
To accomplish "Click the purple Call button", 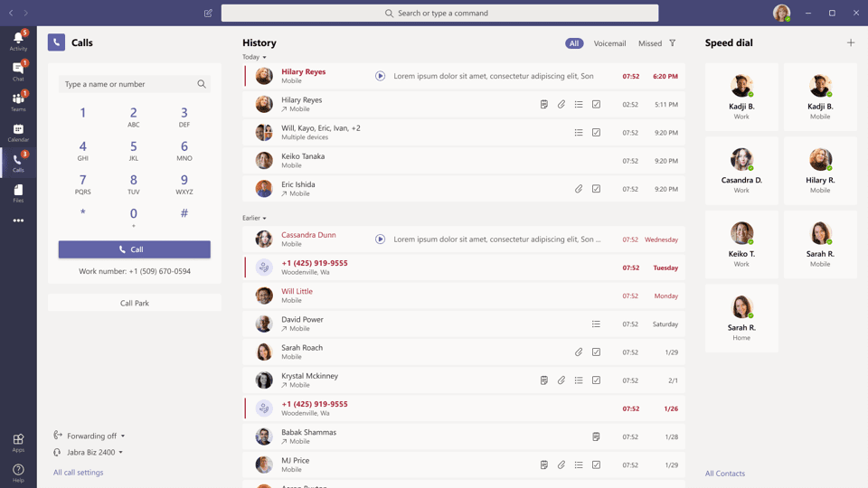I will 135,249.
